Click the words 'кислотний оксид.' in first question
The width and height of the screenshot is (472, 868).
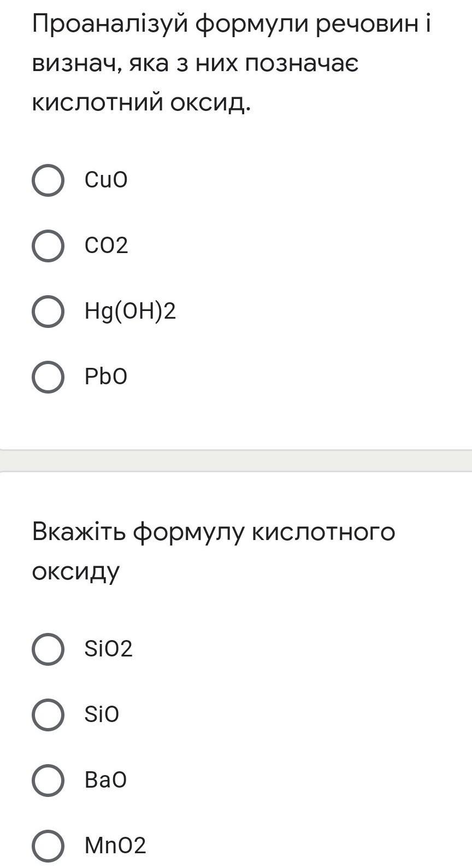coord(141,102)
